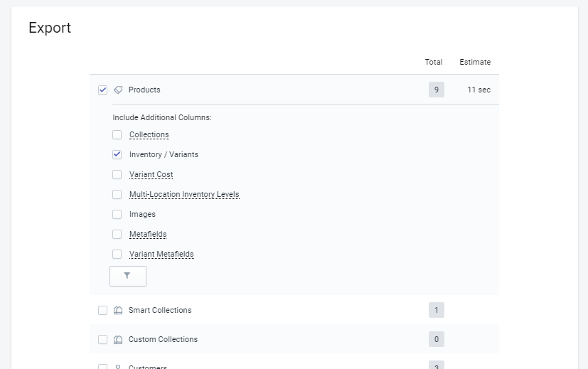
Task: Uncheck Inventory / Variants checkbox
Action: coord(117,155)
